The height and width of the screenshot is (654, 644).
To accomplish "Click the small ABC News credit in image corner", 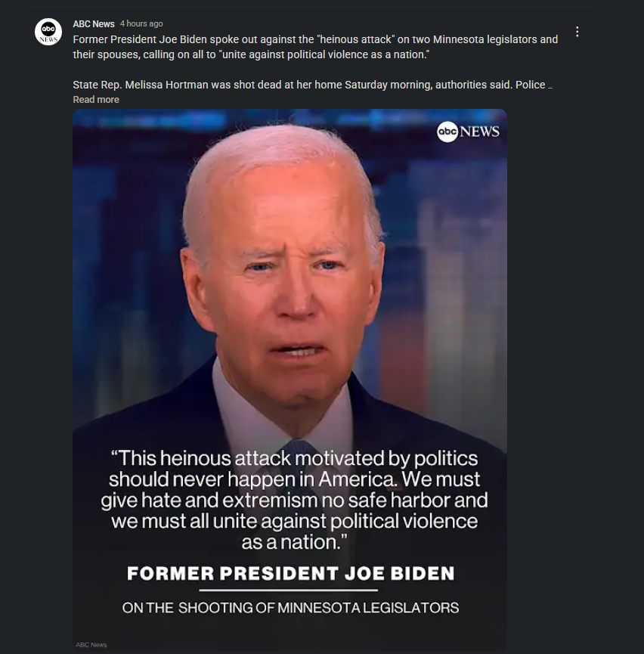I will point(91,645).
